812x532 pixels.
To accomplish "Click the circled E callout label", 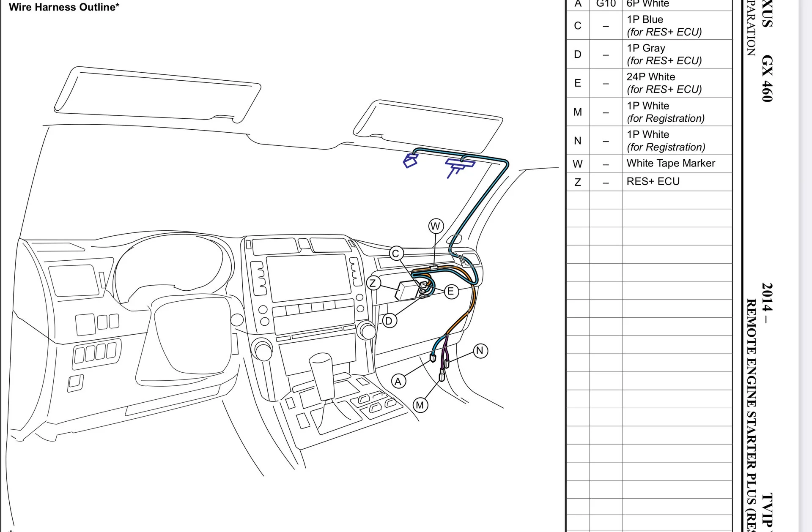I will pyautogui.click(x=451, y=292).
